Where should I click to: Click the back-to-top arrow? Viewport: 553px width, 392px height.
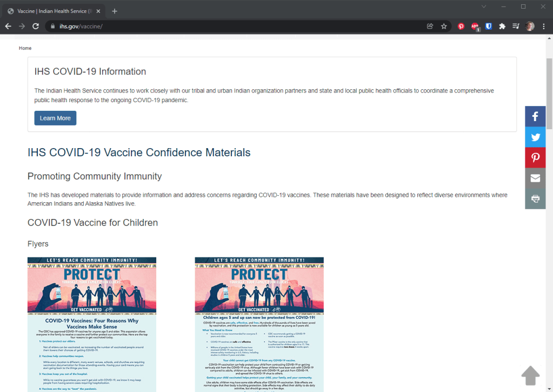point(530,375)
